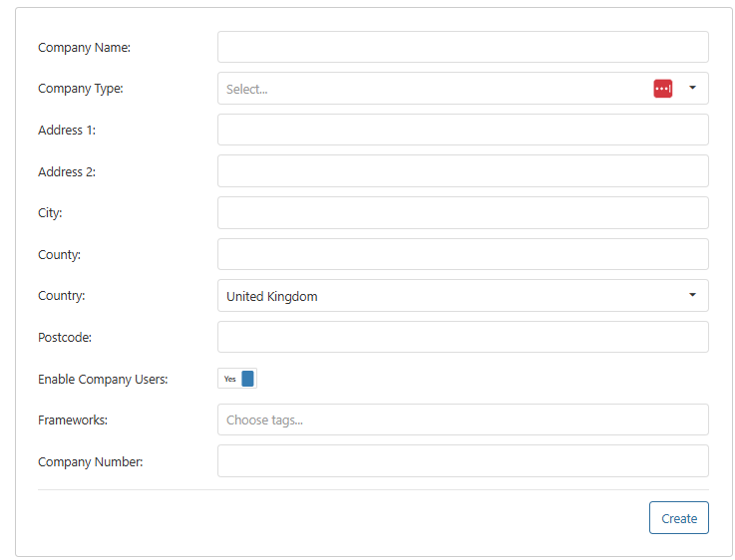735x560 pixels.
Task: Open the Frameworks Choose tags field
Action: point(463,420)
